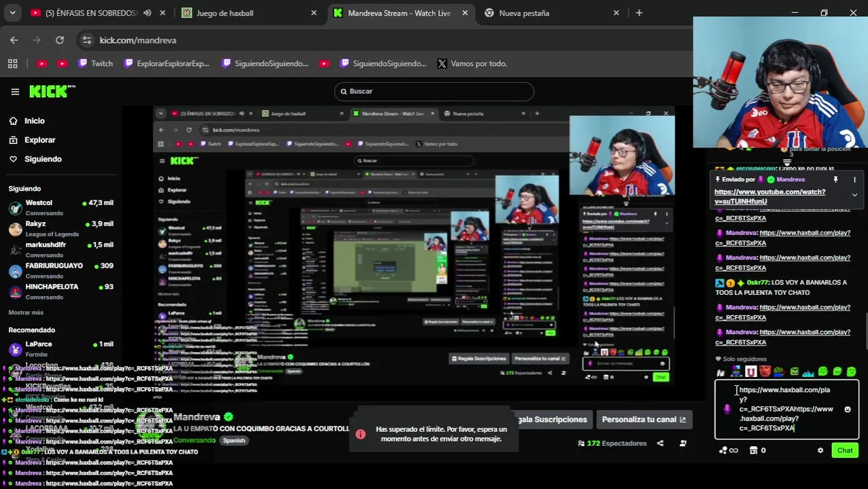Screen dimensions: 868x489
Task: Open a new browser tab
Action: point(638,13)
